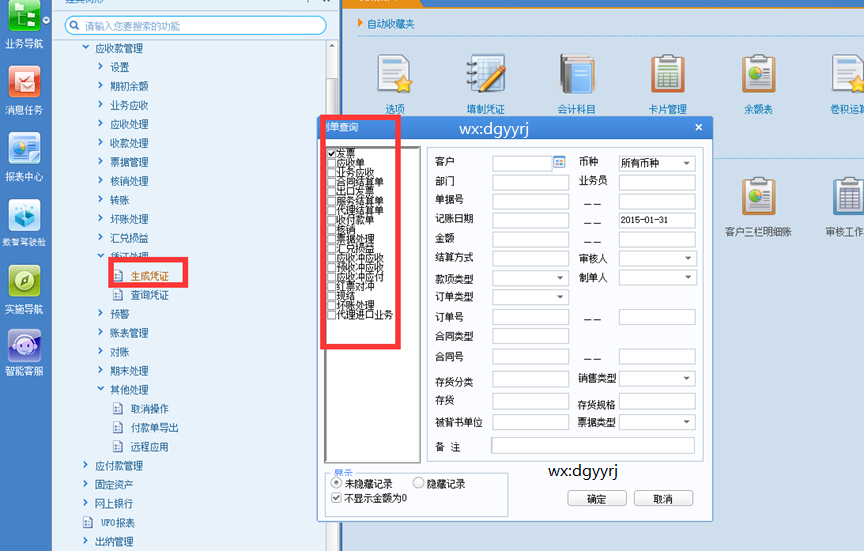The height and width of the screenshot is (551, 864).
Task: Click the navigation tree scrollbar up arrow
Action: [332, 47]
